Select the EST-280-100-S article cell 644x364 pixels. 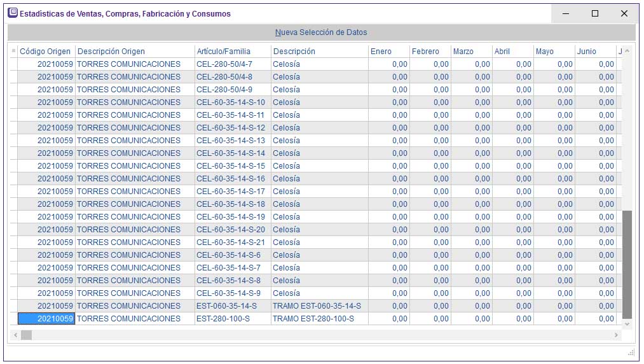232,319
